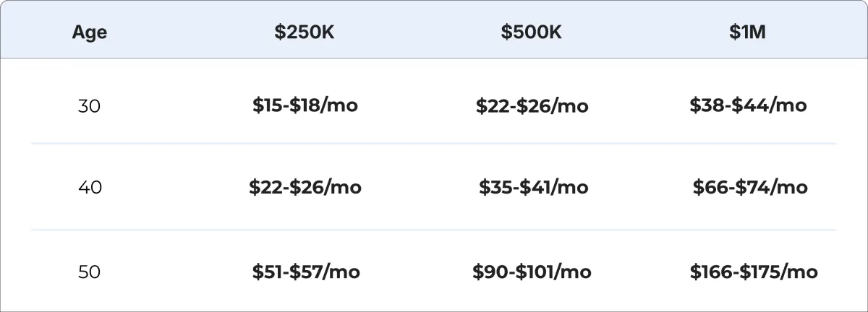Select the $166-$175/mo price cell

(x=754, y=272)
